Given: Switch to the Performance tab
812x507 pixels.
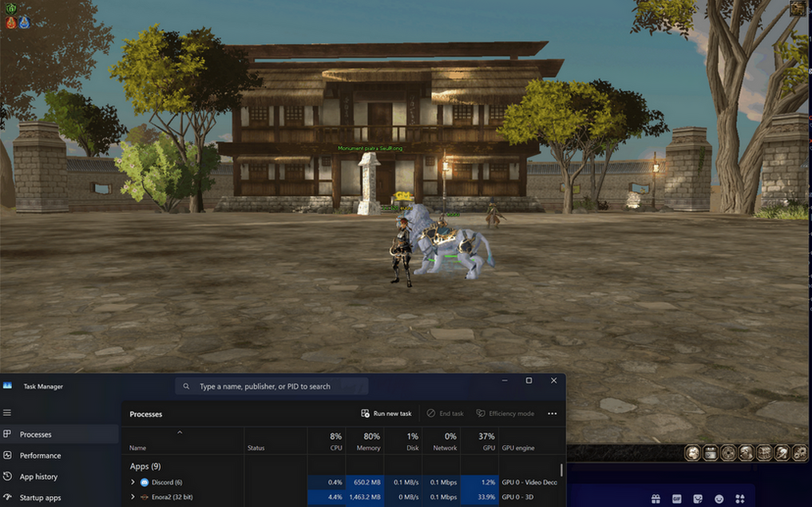Looking at the screenshot, I should 40,455.
